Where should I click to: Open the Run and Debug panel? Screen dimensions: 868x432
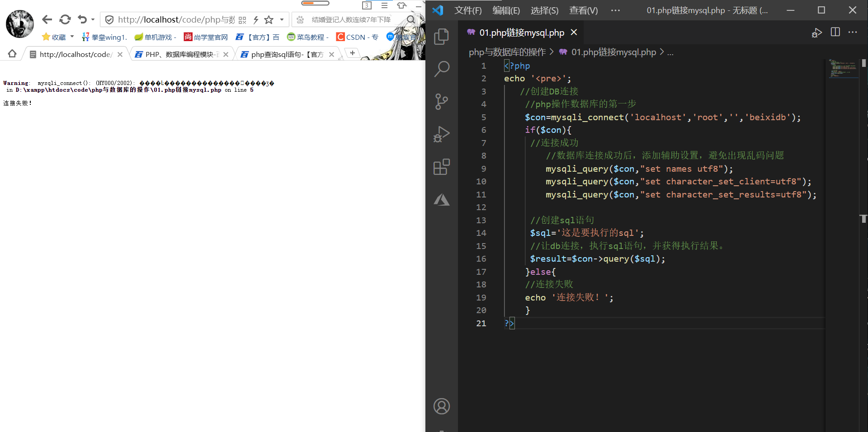(x=441, y=134)
